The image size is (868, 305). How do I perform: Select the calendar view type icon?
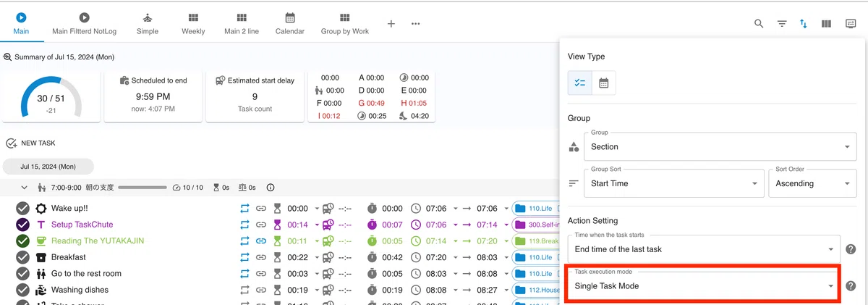coord(603,83)
